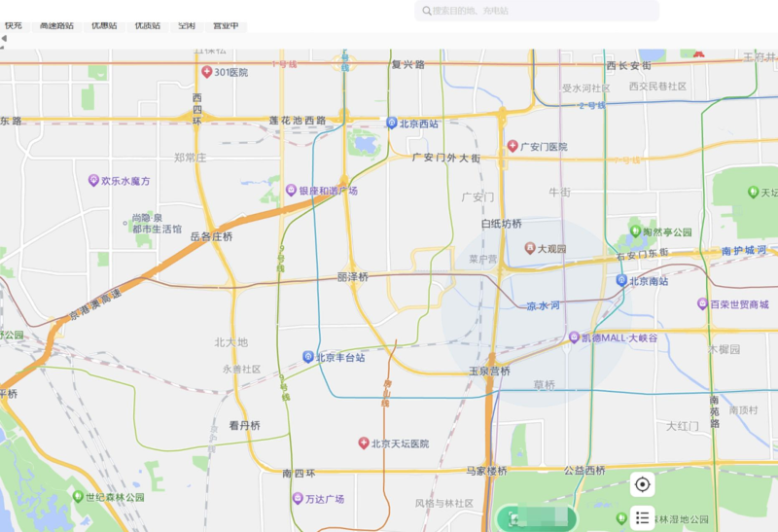Click the 丽泽桥 map label
The width and height of the screenshot is (778, 532).
[x=353, y=277]
